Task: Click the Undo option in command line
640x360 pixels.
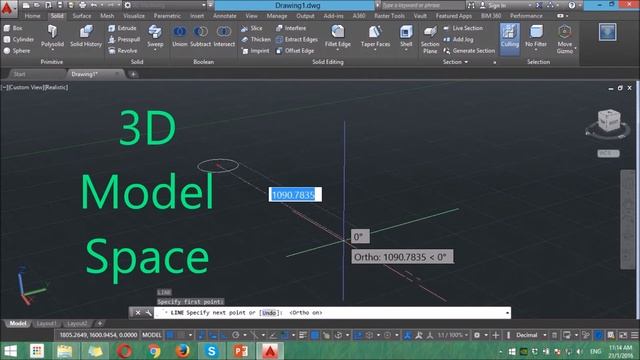Action: 269,313
